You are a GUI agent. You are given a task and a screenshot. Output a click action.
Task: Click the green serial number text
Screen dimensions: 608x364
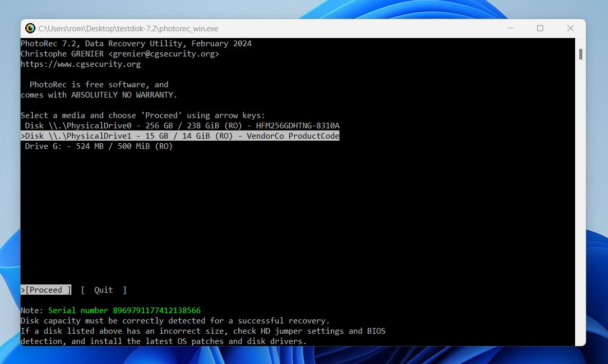coord(124,311)
